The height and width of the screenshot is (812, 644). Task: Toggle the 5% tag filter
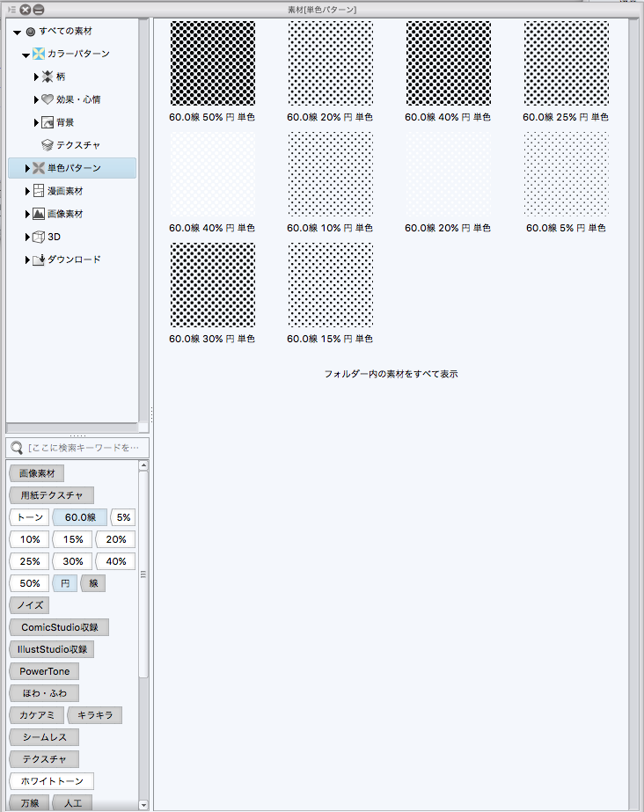click(x=123, y=517)
